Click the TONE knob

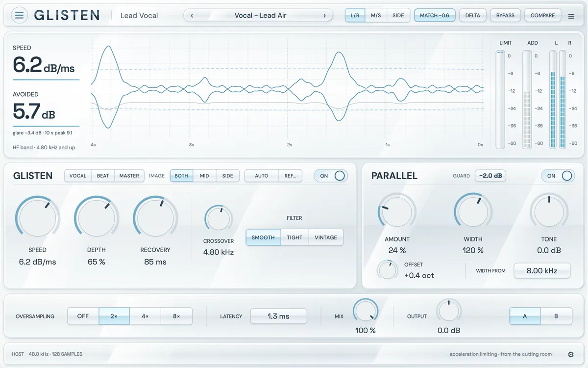point(549,211)
